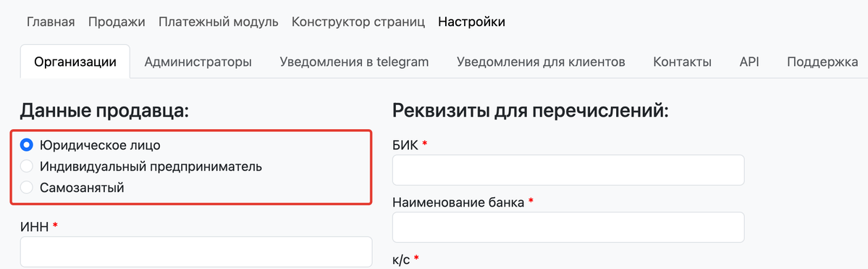Screen dimensions: 868x269
Task: Switch to the Организации tab
Action: (75, 62)
